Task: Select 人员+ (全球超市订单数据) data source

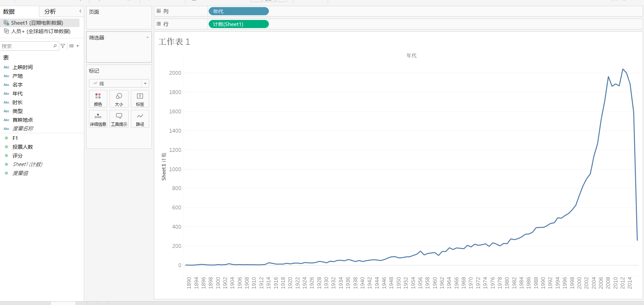Action: click(41, 31)
